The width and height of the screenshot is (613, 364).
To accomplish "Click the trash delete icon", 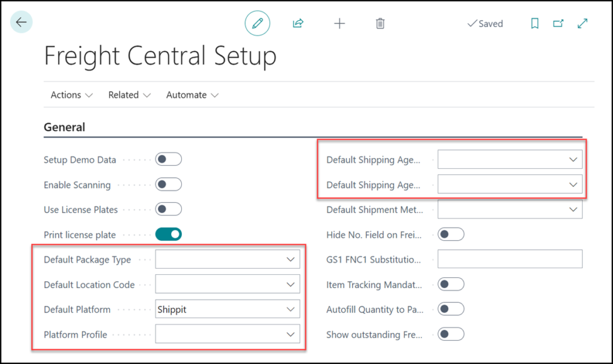I will [x=380, y=23].
